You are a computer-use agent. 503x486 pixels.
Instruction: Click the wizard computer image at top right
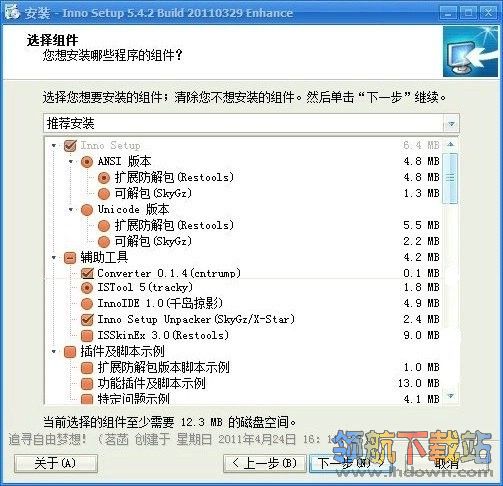pyautogui.click(x=470, y=52)
